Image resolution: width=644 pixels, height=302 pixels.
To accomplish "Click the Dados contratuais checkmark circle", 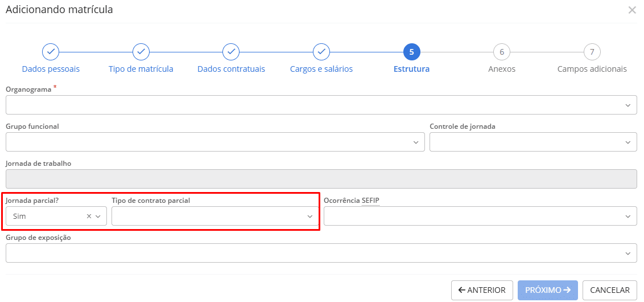I will coord(231,52).
